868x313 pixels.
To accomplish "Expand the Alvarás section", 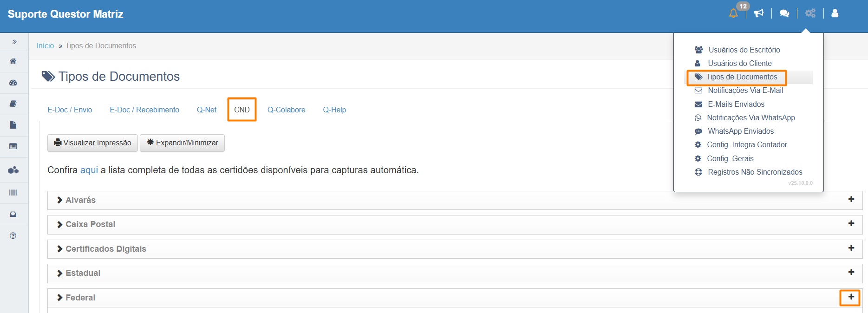I will (x=80, y=200).
